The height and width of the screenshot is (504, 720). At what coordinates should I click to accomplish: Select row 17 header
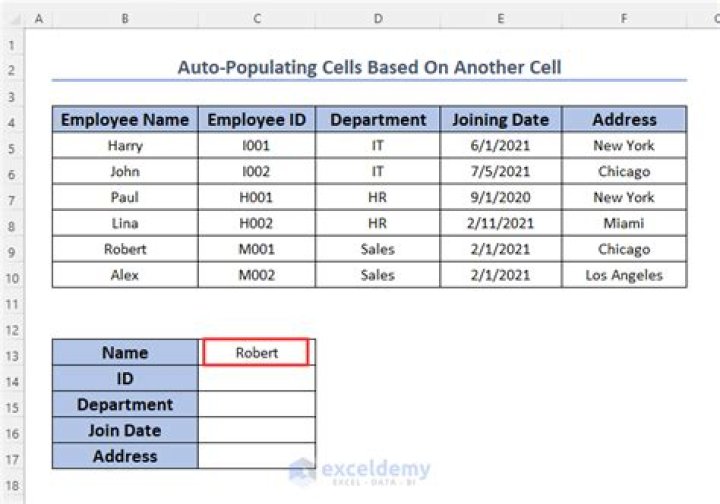pos(12,459)
